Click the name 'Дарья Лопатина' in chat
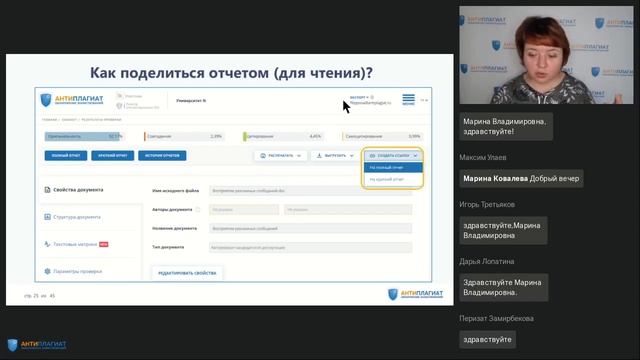Image resolution: width=640 pixels, height=360 pixels. tap(487, 262)
